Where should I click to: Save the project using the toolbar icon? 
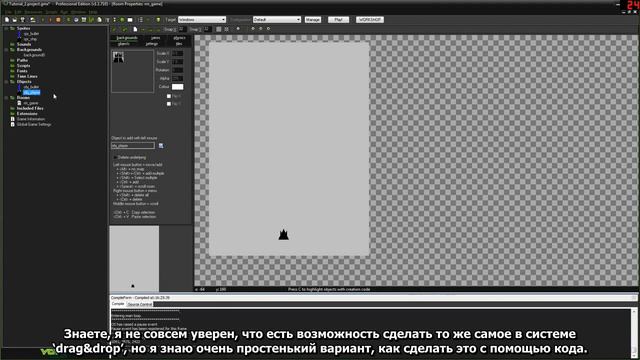[22, 20]
